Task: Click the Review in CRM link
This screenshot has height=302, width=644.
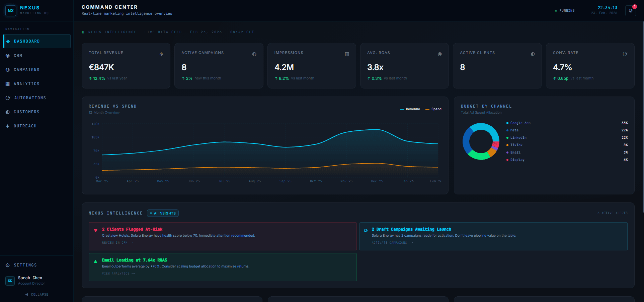Action: point(117,242)
